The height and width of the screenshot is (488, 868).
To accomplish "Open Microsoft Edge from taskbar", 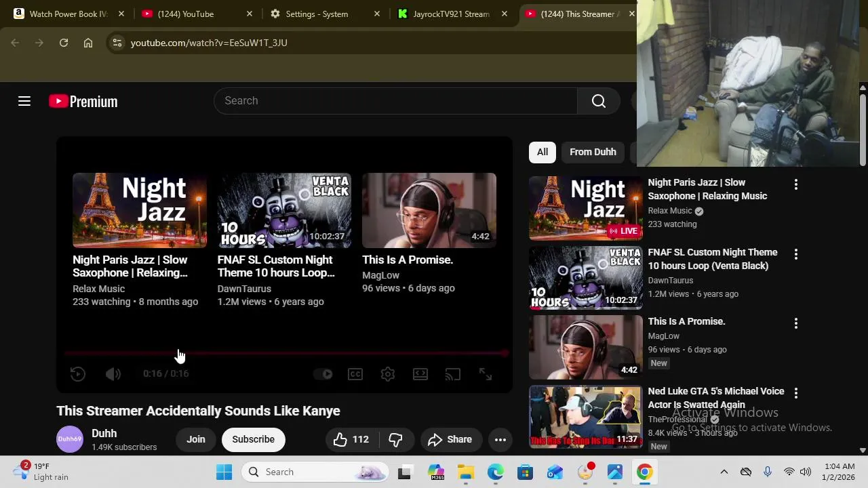I will click(496, 472).
